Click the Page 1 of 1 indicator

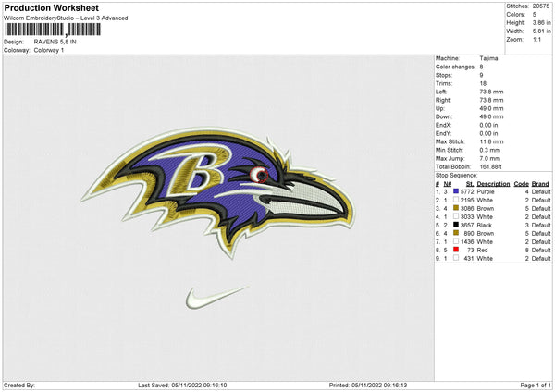536,386
